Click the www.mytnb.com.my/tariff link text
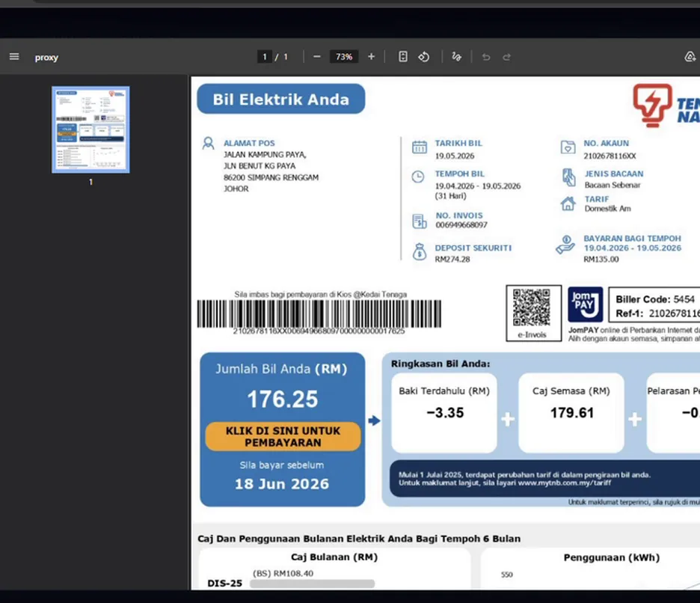700x603 pixels. pos(565,483)
